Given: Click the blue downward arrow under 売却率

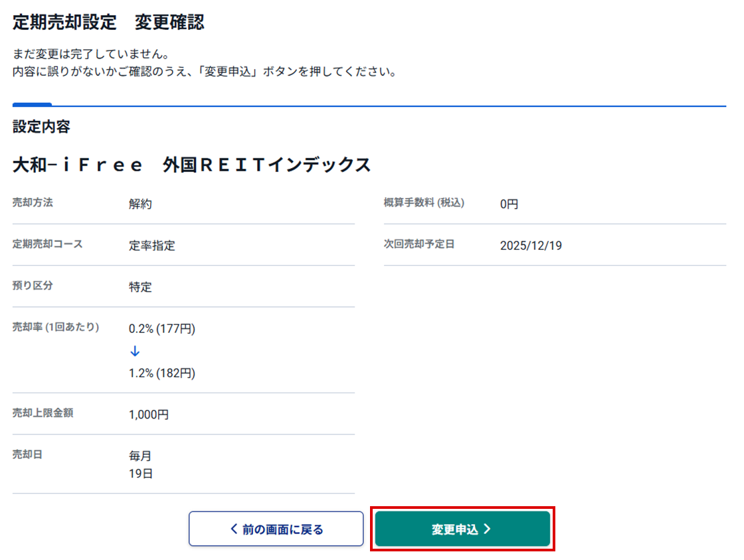Looking at the screenshot, I should [x=135, y=351].
